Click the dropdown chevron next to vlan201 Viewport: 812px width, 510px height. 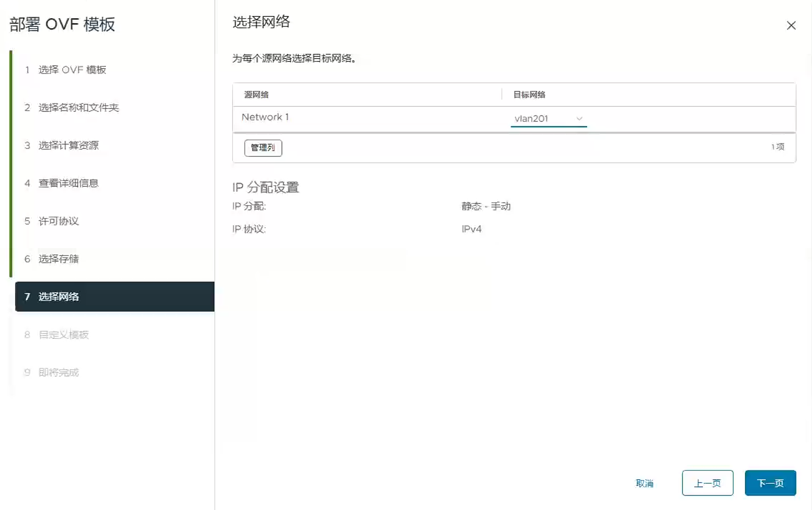point(579,119)
